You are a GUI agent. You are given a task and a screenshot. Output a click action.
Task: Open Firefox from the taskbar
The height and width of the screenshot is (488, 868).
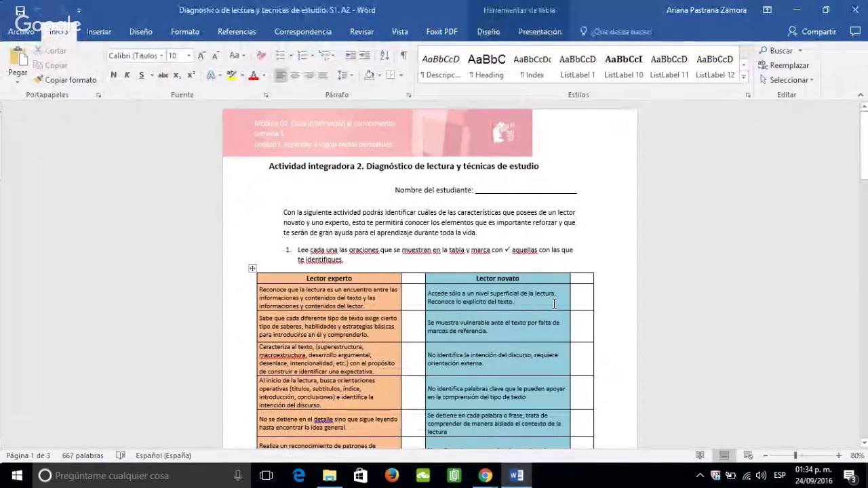tap(392, 476)
